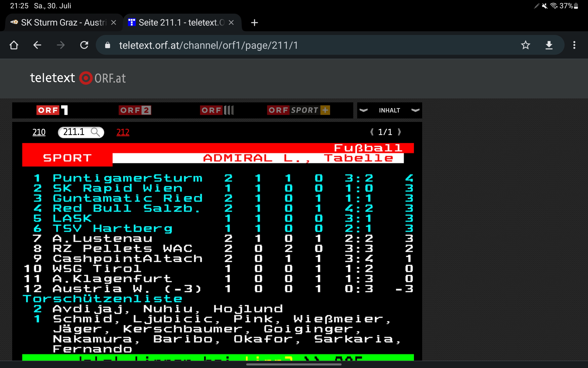Tap 'SK Rapid Wien' row
Viewport: 588px width, 368px height.
point(218,188)
